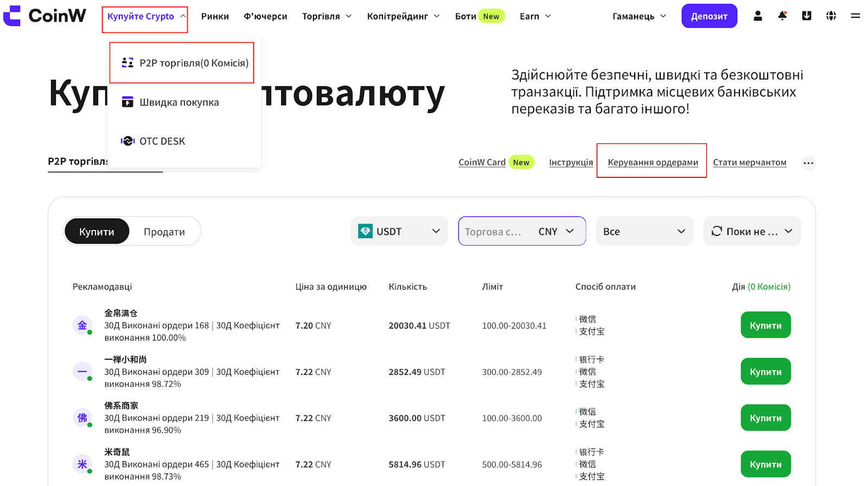868x486 pixels.
Task: Click the CoinW logo
Action: [44, 16]
